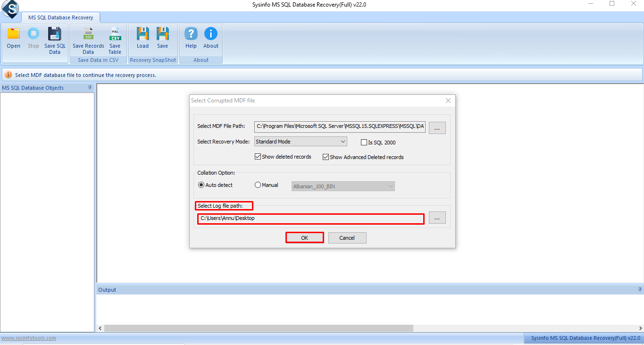Click the 'Select MDF File Path:' label
This screenshot has height=345, width=644.
pyautogui.click(x=221, y=126)
